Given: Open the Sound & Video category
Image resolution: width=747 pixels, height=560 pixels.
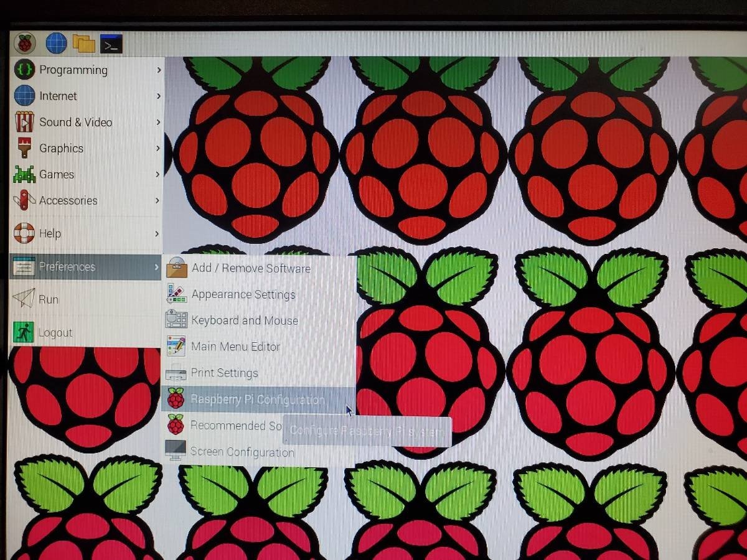Looking at the screenshot, I should (x=88, y=122).
